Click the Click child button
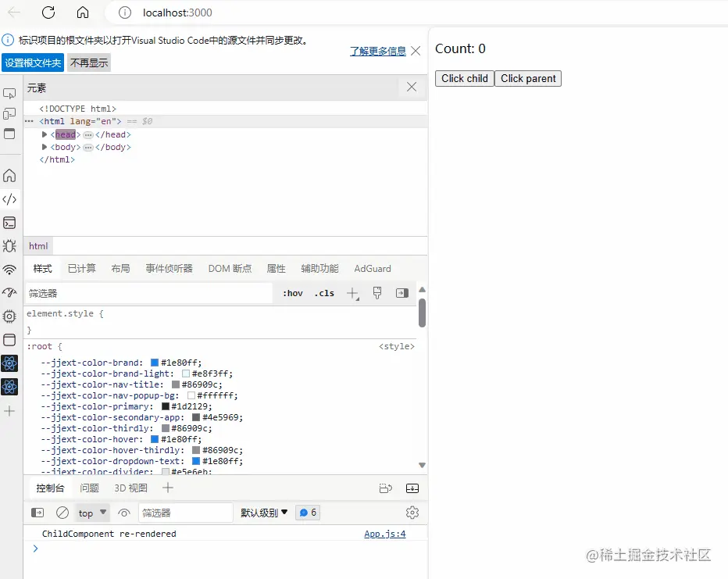 (x=464, y=78)
